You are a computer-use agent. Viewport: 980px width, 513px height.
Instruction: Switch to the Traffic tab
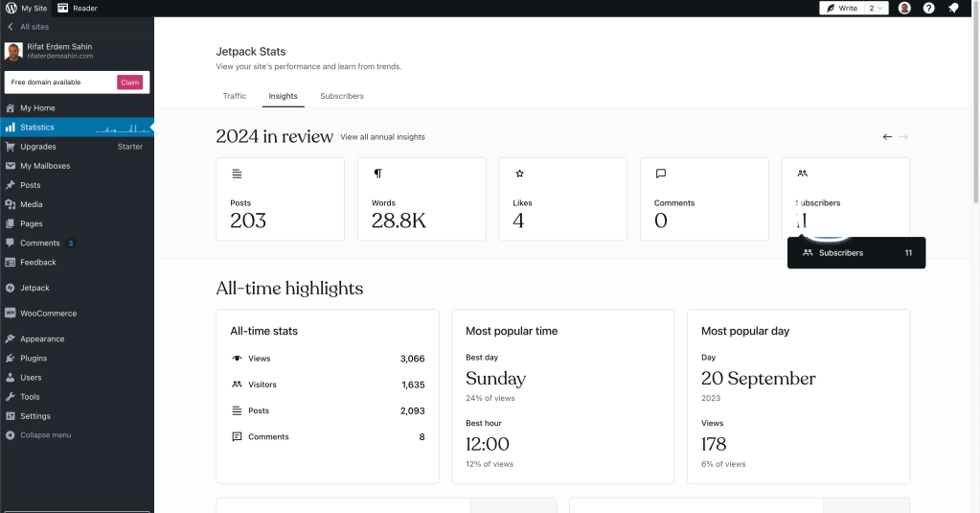[x=235, y=96]
